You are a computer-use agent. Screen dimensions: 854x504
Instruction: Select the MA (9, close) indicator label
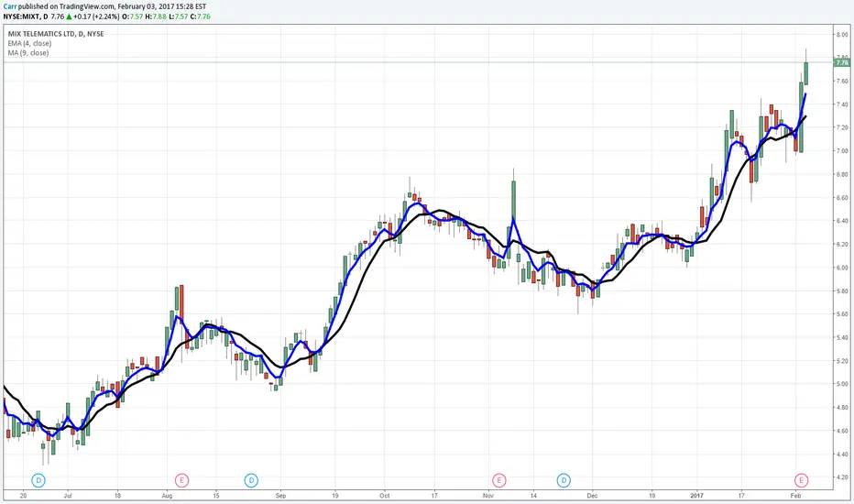pyautogui.click(x=28, y=53)
